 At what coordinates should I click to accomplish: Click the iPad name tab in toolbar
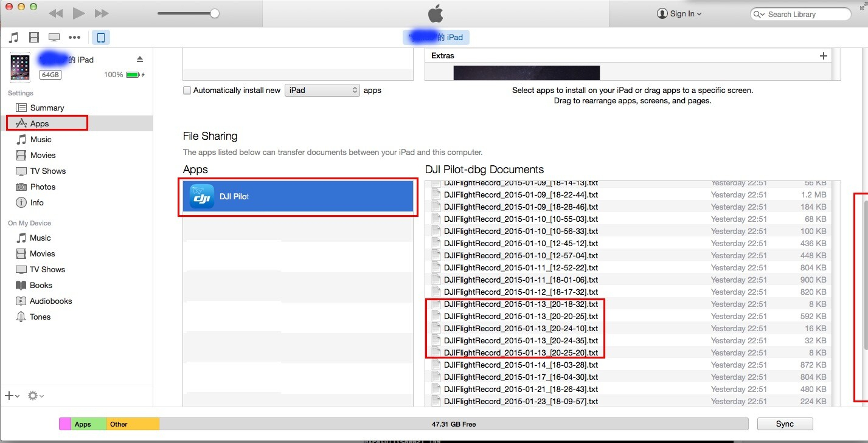[436, 37]
